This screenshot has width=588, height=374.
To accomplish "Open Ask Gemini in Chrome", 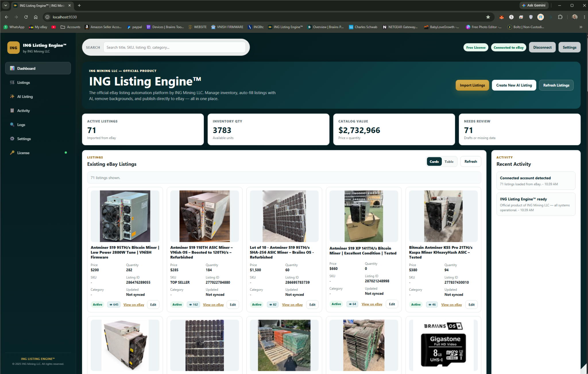I will tap(534, 5).
